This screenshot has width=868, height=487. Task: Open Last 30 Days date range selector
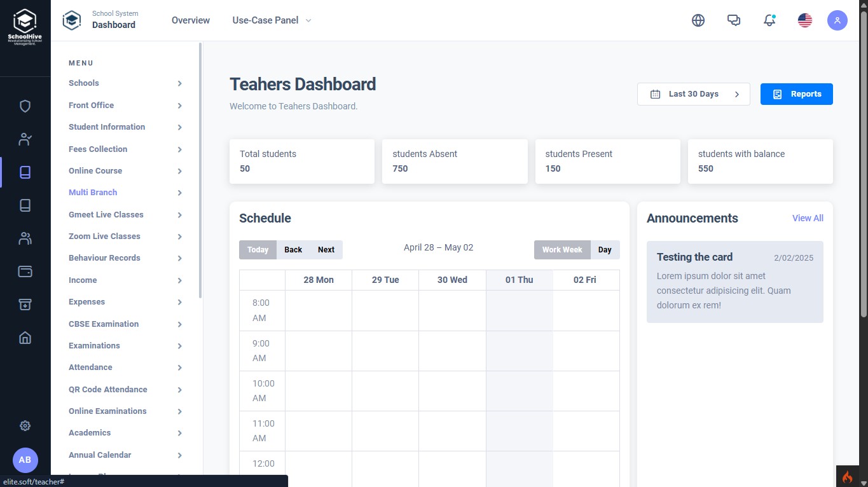[693, 94]
